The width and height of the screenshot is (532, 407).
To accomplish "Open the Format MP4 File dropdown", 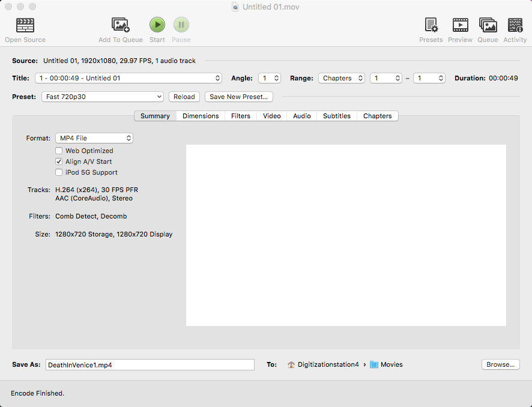I will [x=94, y=138].
